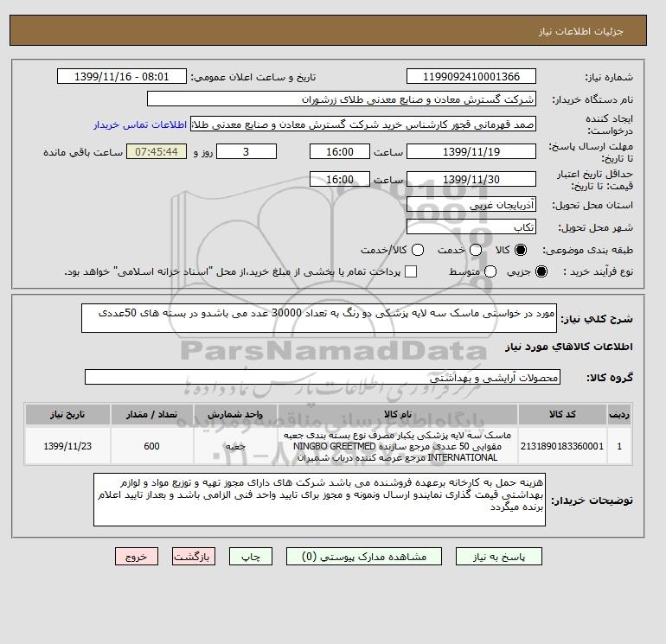This screenshot has height=644, width=666.
Task: Click product code 2131890183360001 cell
Action: pos(562,446)
